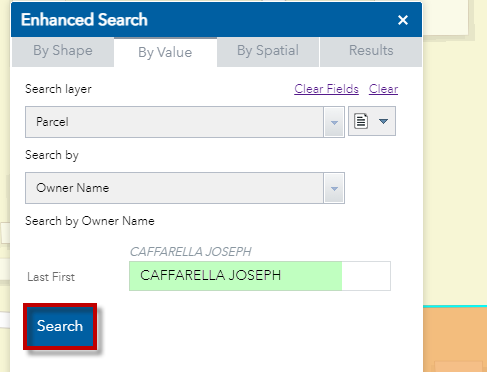The width and height of the screenshot is (487, 372).
Task: Click the orange parcel on the map
Action: click(x=455, y=340)
